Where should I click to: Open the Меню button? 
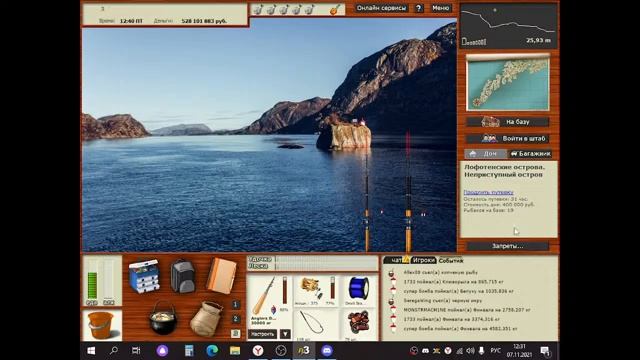[441, 8]
